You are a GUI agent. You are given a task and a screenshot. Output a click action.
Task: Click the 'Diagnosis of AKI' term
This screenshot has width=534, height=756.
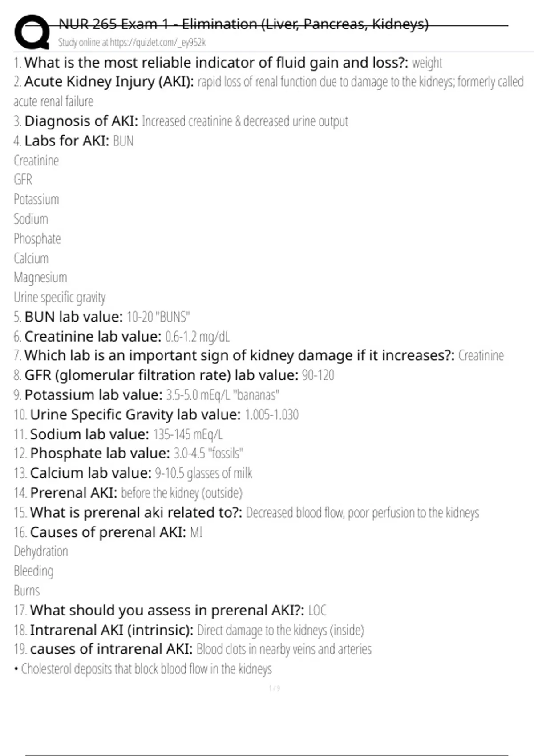coord(81,121)
